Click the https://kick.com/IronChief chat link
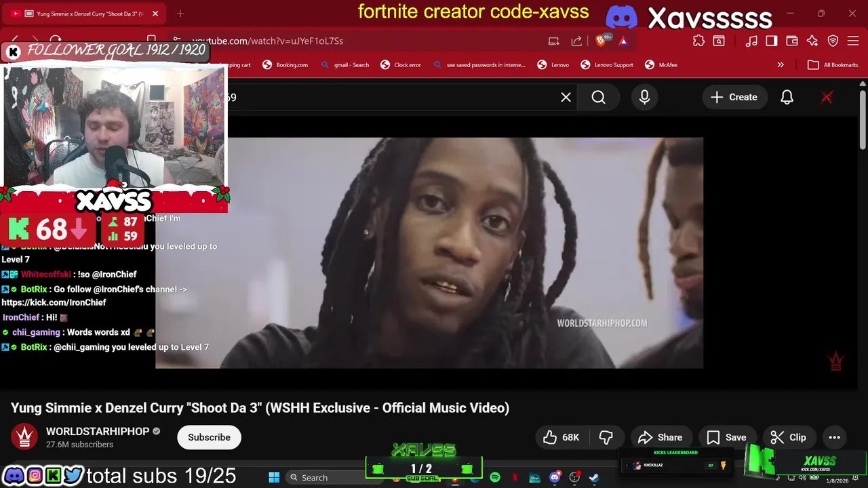Viewport: 868px width, 488px height. (x=54, y=302)
